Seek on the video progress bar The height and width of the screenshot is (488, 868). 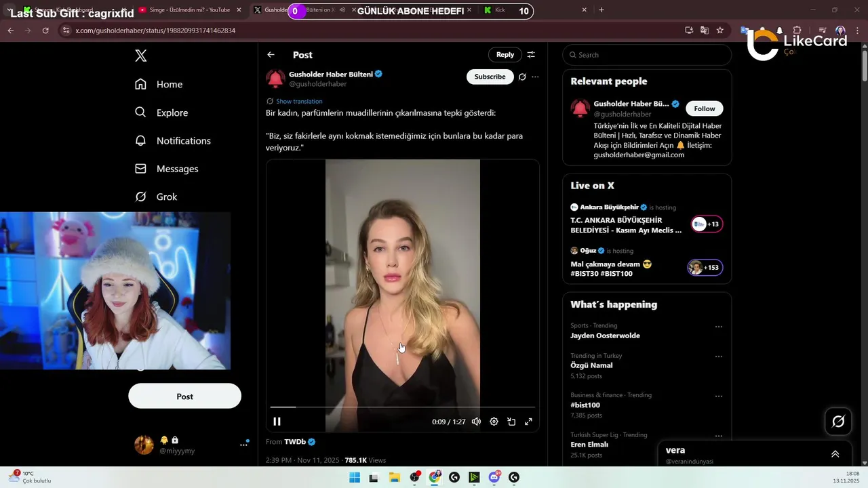tap(403, 407)
